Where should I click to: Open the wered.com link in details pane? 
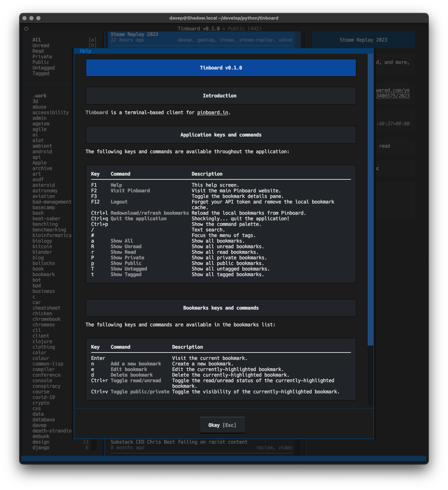[393, 93]
